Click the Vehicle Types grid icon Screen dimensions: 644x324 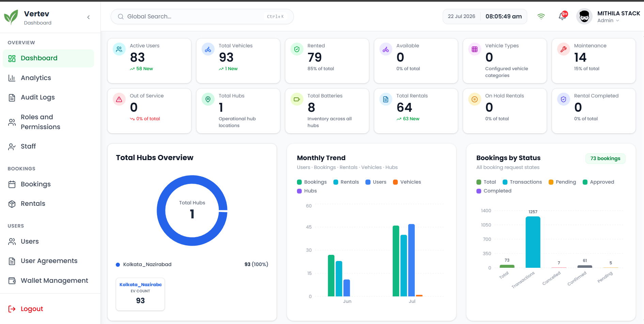[x=475, y=49]
